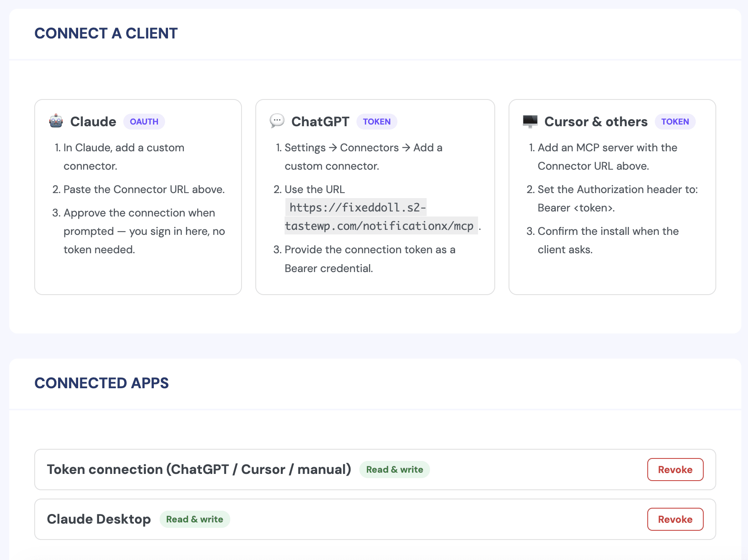
Task: Click 'Confirm the install when the client asks' step
Action: coord(608,240)
